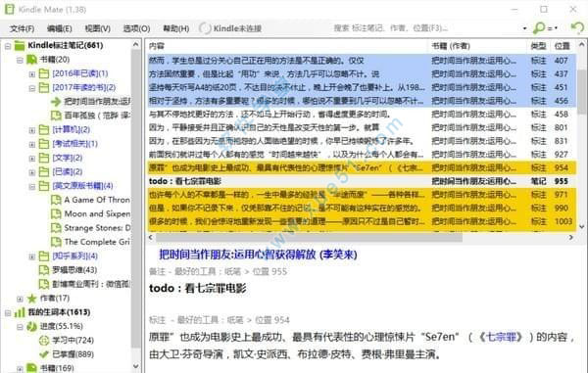
Task: Open the 选项(O) menu
Action: [x=136, y=28]
